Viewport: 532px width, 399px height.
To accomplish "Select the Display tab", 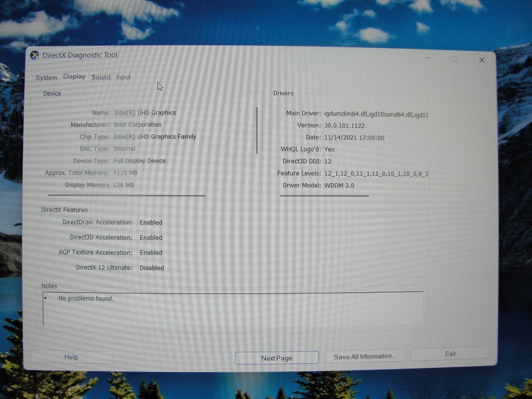I will (74, 76).
